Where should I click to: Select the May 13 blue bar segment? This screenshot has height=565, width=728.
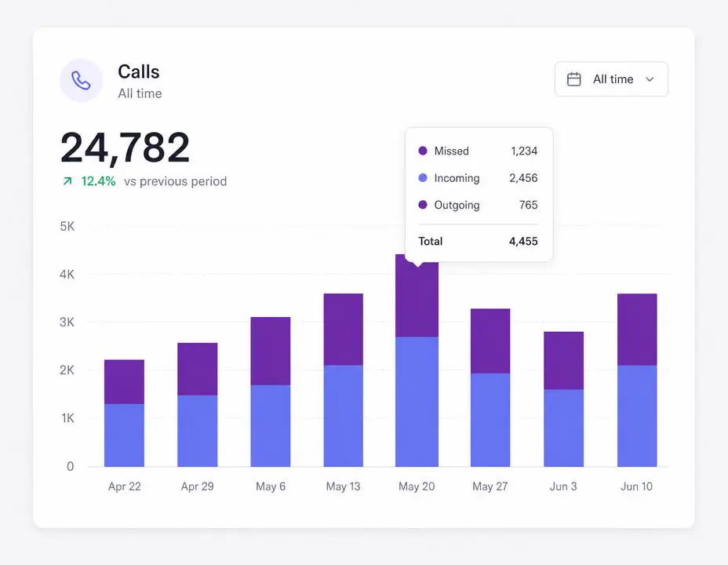tap(343, 416)
